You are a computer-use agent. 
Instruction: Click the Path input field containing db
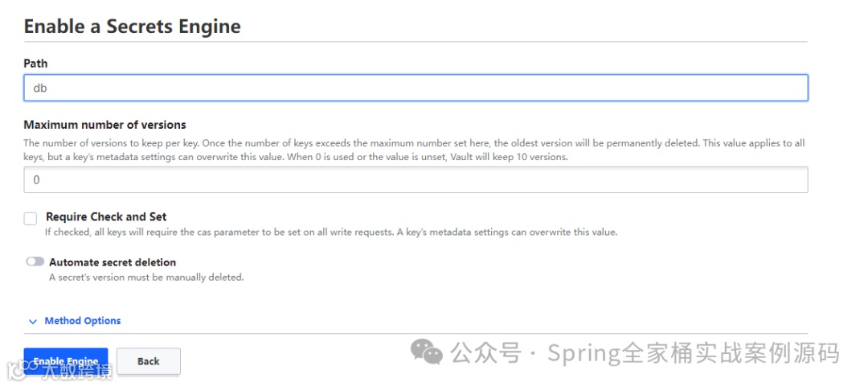point(416,88)
